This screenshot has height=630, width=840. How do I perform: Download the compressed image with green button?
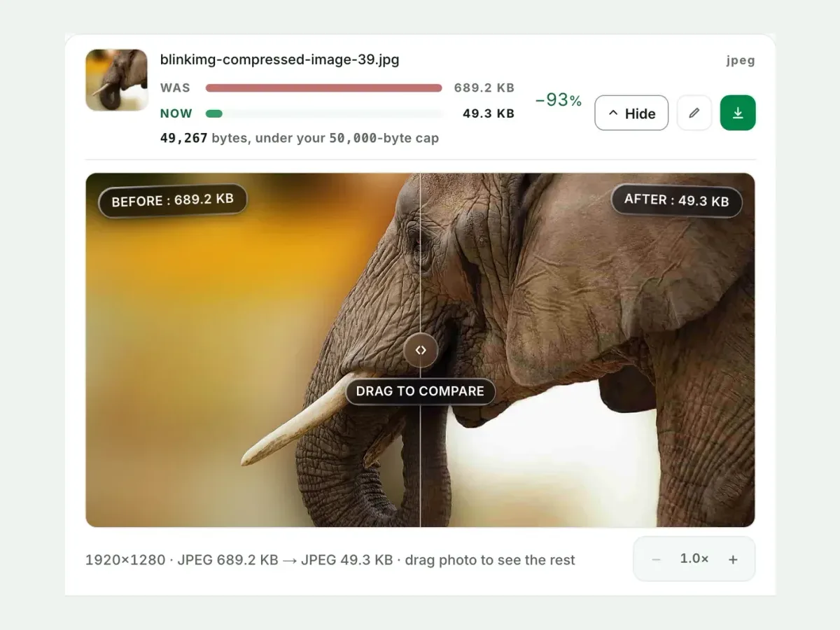click(738, 113)
